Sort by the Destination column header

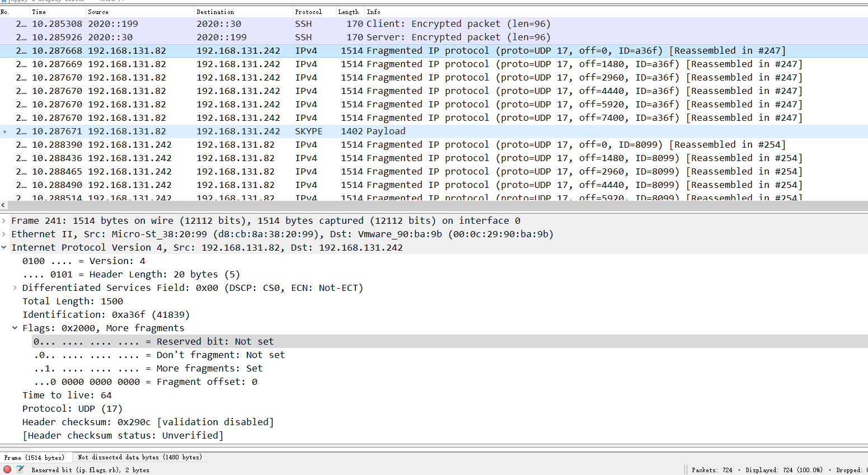[x=244, y=12]
